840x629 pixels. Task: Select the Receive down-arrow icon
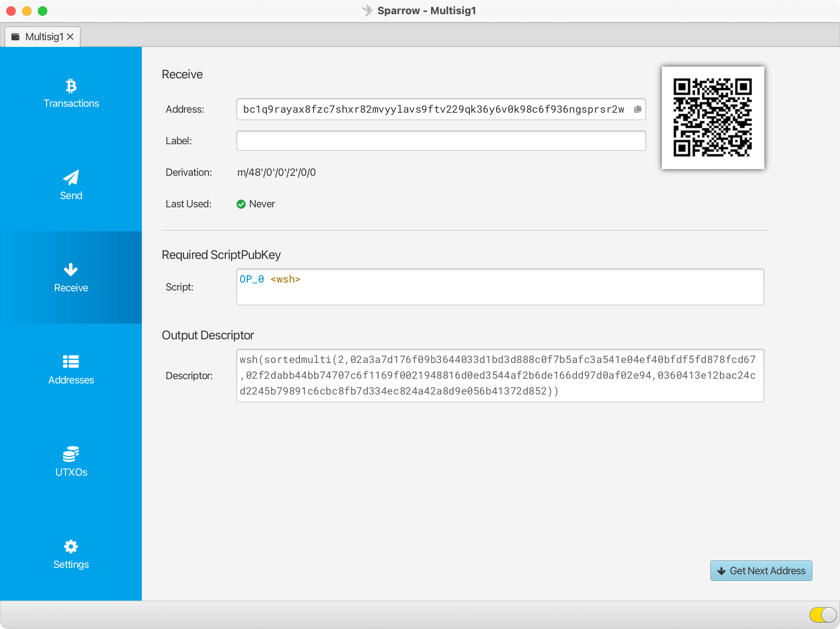[71, 270]
